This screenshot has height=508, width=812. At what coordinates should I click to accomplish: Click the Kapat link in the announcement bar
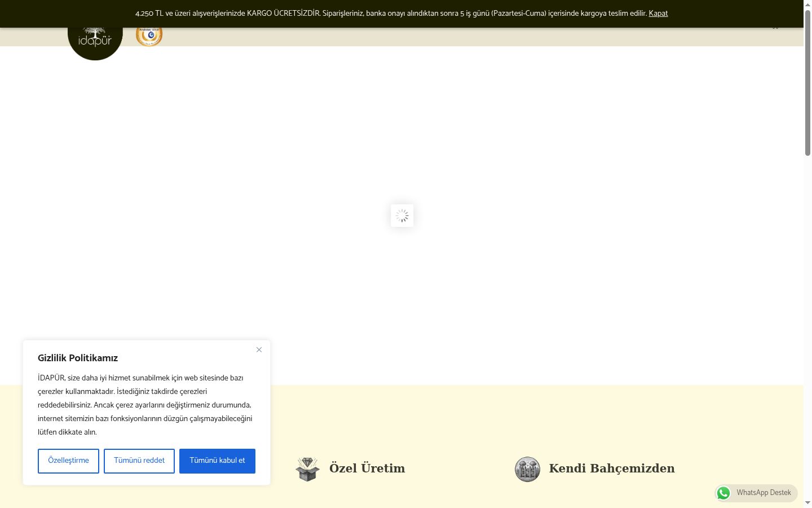[658, 13]
